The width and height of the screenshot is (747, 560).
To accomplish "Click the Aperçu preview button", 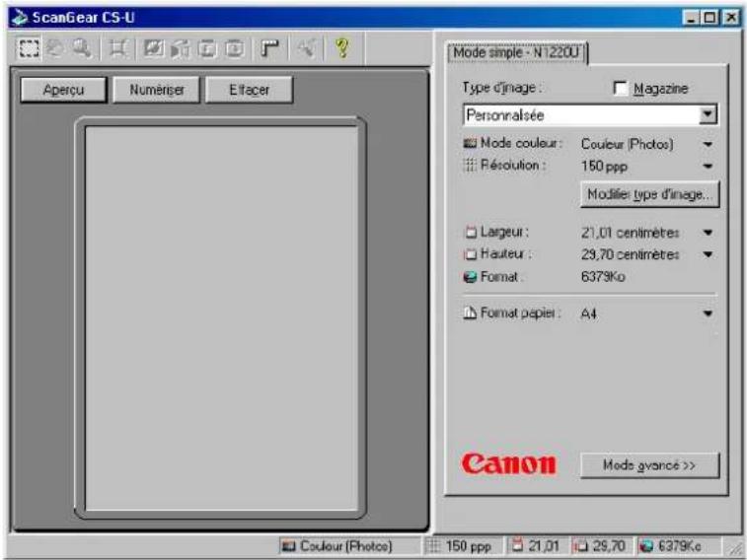I will [63, 90].
